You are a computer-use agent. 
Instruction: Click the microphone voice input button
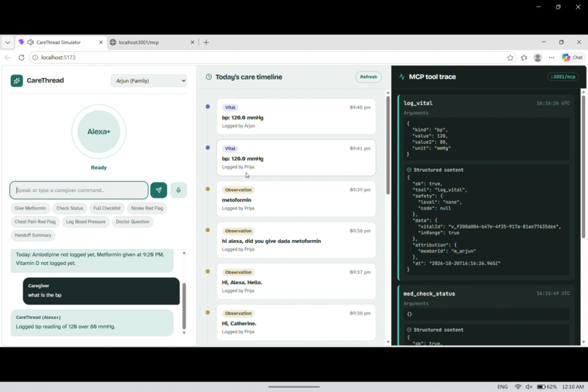pos(179,191)
